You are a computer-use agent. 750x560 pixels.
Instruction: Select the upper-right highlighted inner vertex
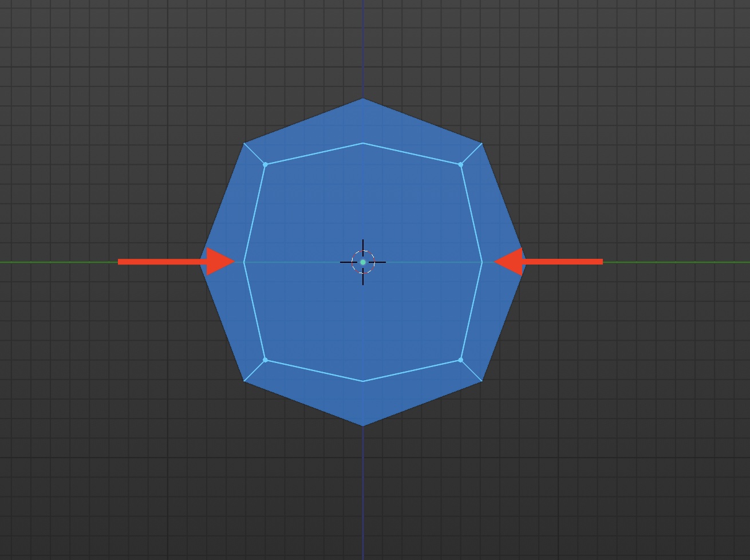(461, 164)
